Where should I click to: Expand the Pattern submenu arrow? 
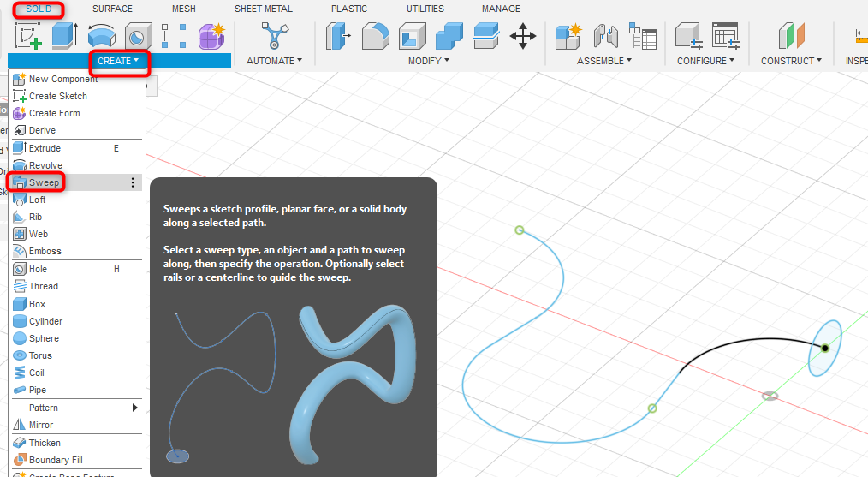134,408
